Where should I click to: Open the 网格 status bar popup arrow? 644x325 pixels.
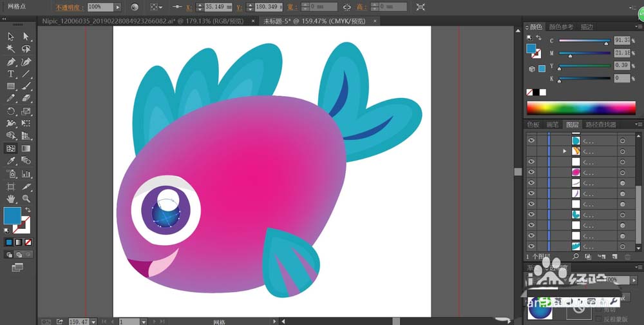click(274, 321)
